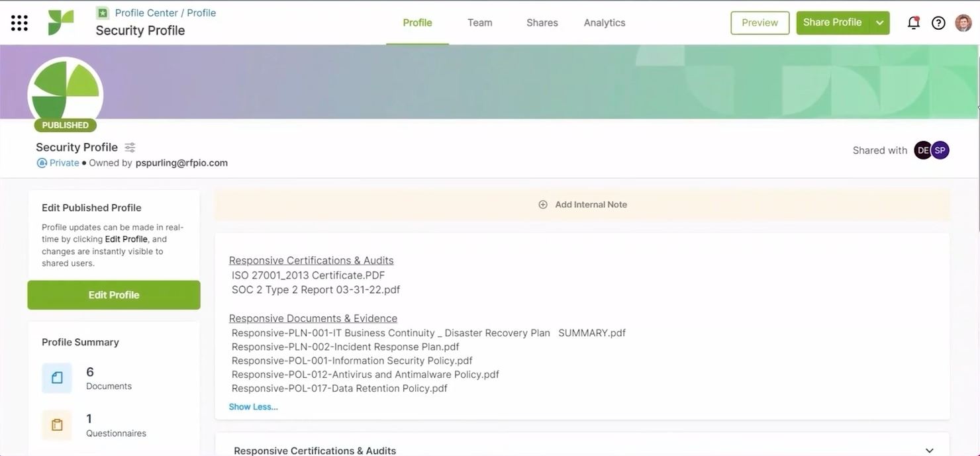Click the round profile logo image

pyautogui.click(x=65, y=92)
